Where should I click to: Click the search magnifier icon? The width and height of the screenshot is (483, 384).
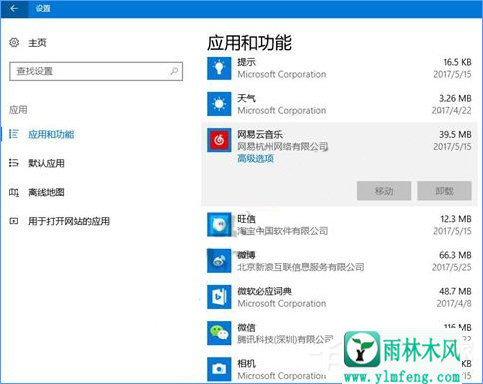pos(174,71)
